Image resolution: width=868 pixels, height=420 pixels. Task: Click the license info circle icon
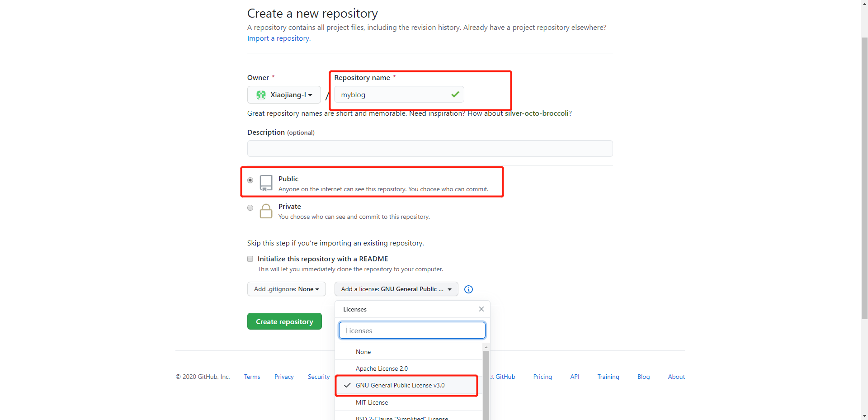click(x=468, y=289)
